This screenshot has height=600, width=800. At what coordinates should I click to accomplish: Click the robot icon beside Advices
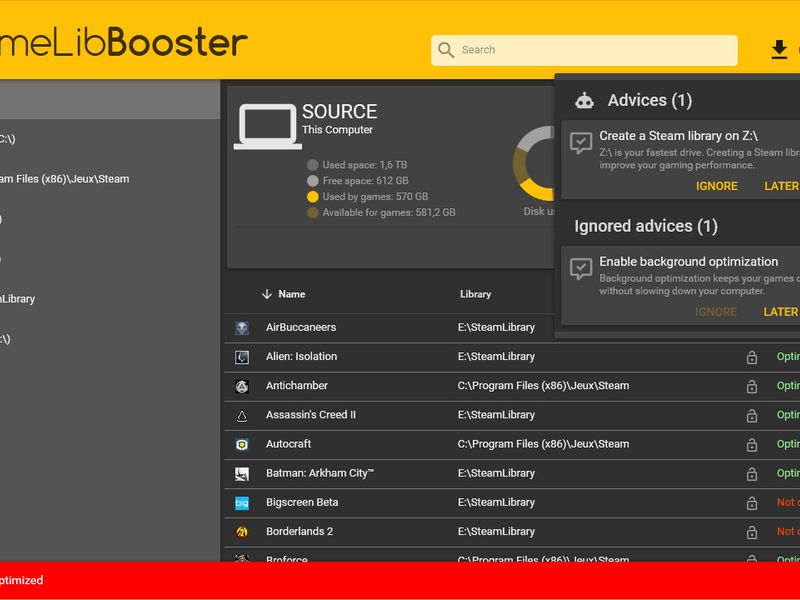(x=584, y=101)
